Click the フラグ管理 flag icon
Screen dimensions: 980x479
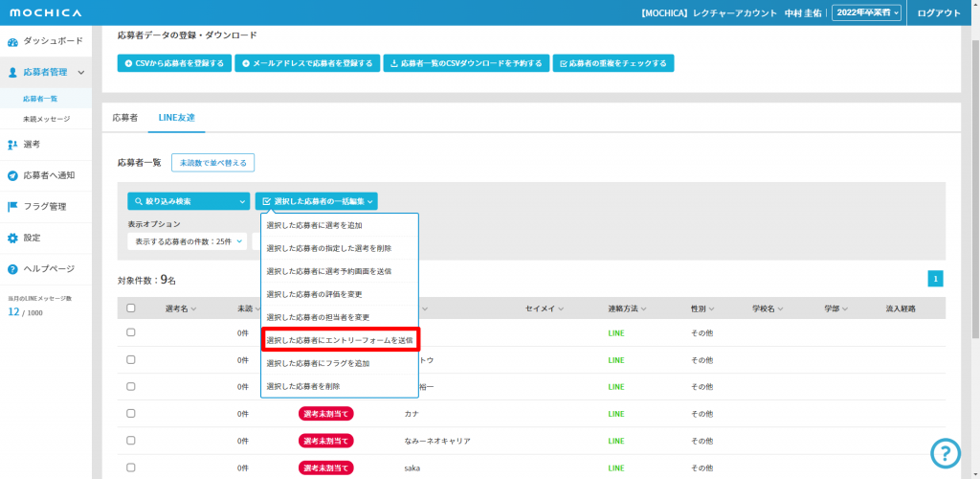click(12, 207)
